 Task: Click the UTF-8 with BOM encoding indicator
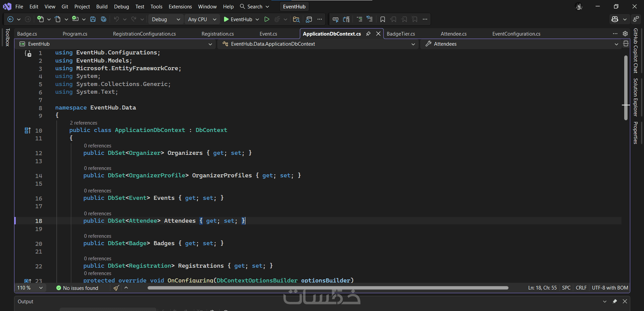click(x=610, y=288)
